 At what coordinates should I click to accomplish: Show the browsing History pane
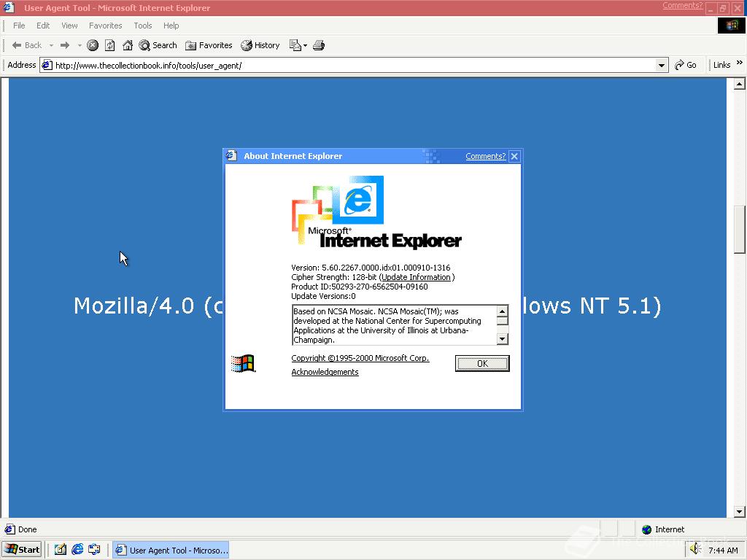[260, 45]
